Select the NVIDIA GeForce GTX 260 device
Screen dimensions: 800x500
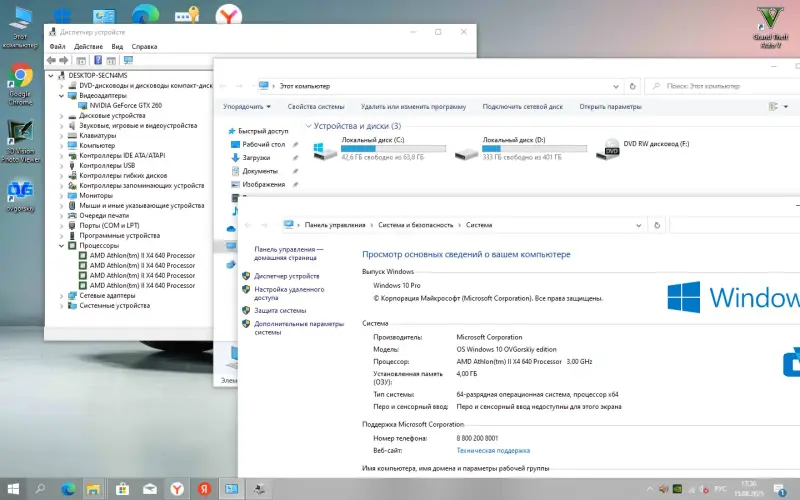pos(126,106)
